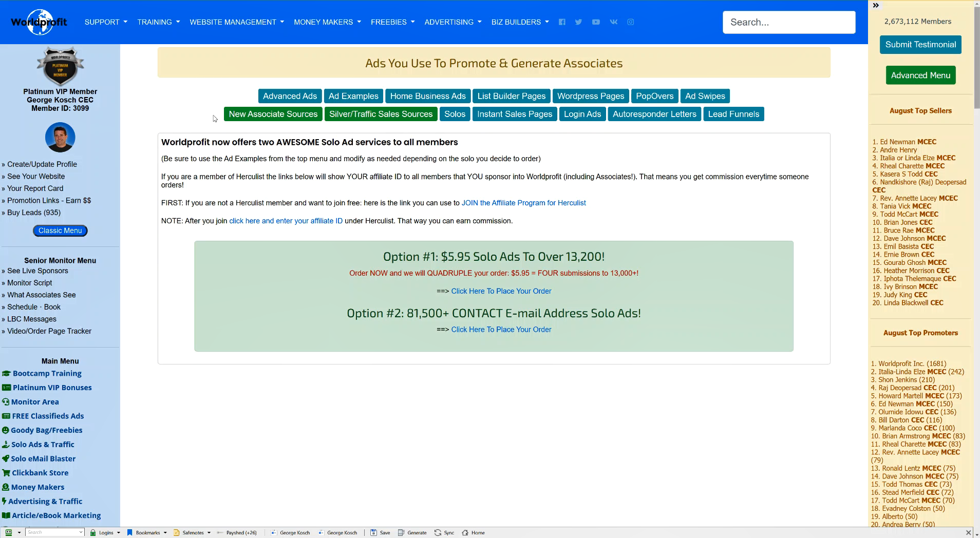
Task: Click the Save icon in toolbar
Action: (x=374, y=532)
